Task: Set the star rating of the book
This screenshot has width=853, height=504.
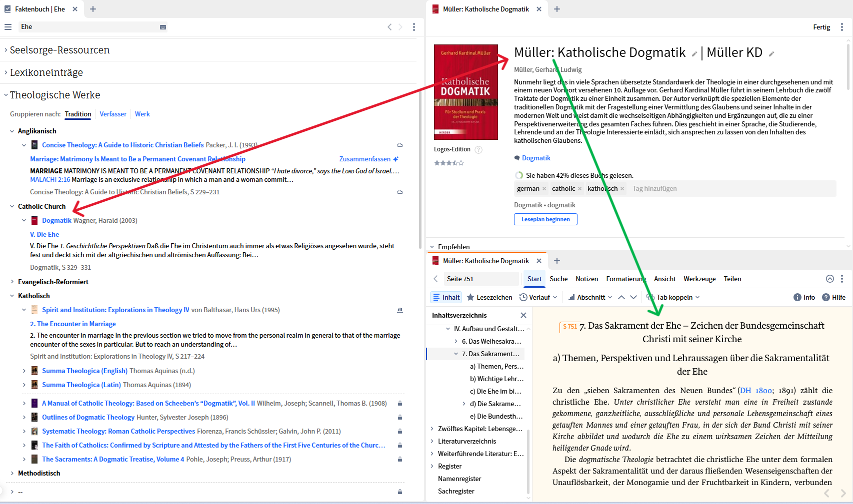Action: click(x=449, y=163)
